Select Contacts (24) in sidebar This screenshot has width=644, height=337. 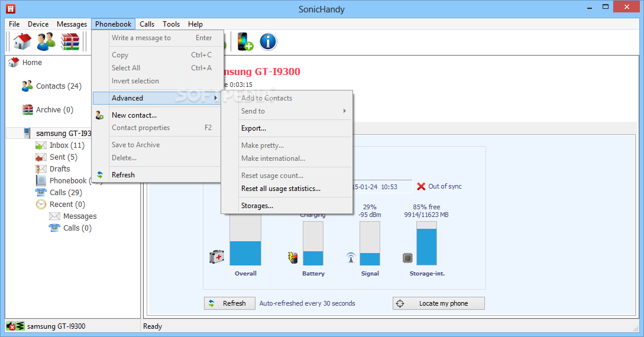click(59, 86)
